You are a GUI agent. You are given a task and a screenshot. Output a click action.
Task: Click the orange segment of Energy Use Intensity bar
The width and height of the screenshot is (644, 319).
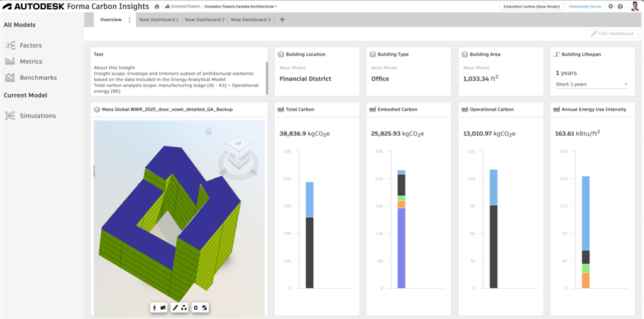(x=586, y=281)
